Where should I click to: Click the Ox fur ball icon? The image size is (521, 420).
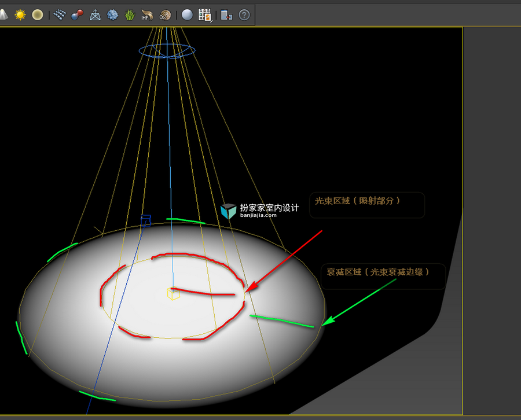tap(165, 15)
